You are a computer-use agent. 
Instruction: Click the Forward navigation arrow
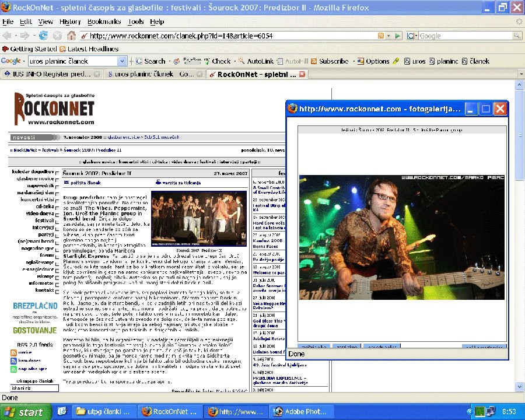click(x=24, y=36)
